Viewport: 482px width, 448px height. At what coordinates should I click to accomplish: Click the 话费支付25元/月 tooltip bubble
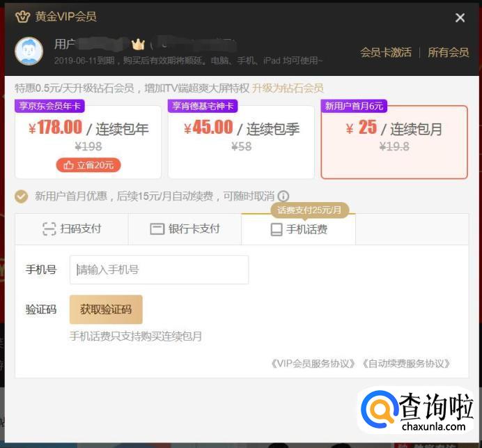click(x=309, y=210)
